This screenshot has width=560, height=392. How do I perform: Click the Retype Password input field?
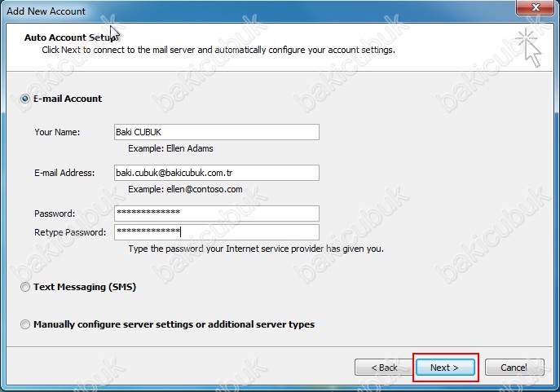point(217,232)
